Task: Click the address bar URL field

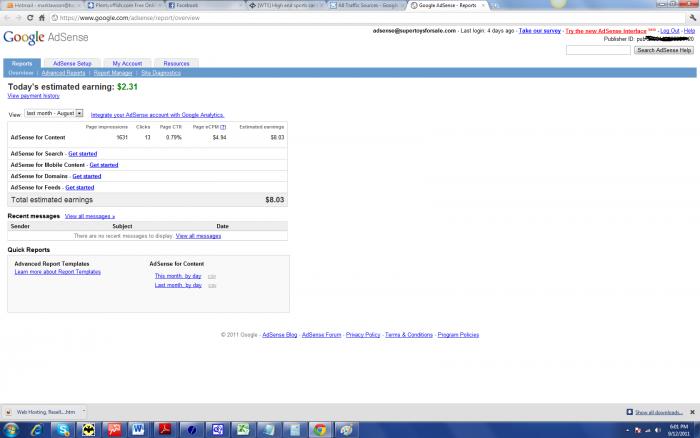Action: [366, 18]
